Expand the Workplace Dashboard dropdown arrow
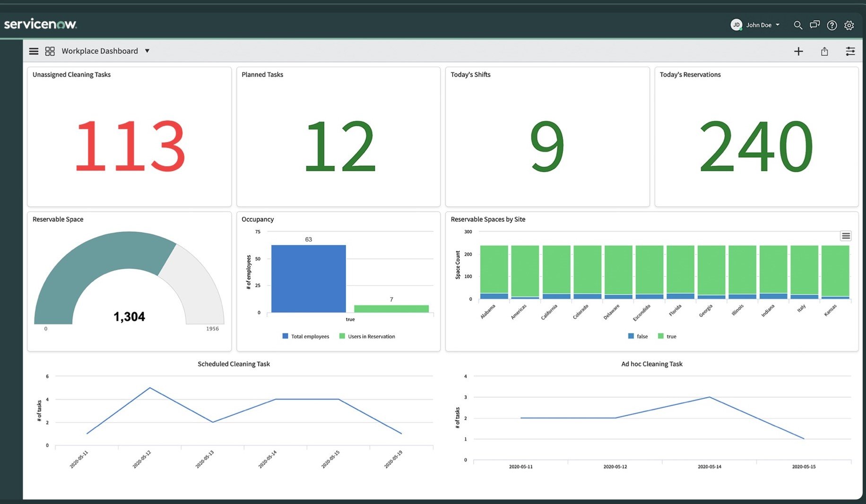The height and width of the screenshot is (504, 866). pyautogui.click(x=147, y=51)
